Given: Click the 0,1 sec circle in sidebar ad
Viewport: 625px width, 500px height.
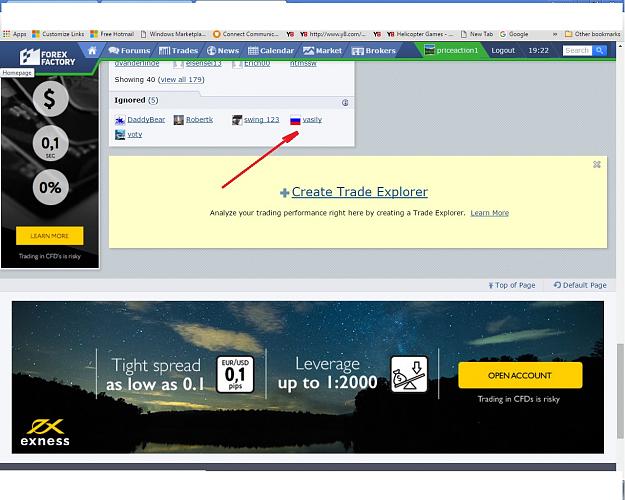Looking at the screenshot, I should (51, 144).
